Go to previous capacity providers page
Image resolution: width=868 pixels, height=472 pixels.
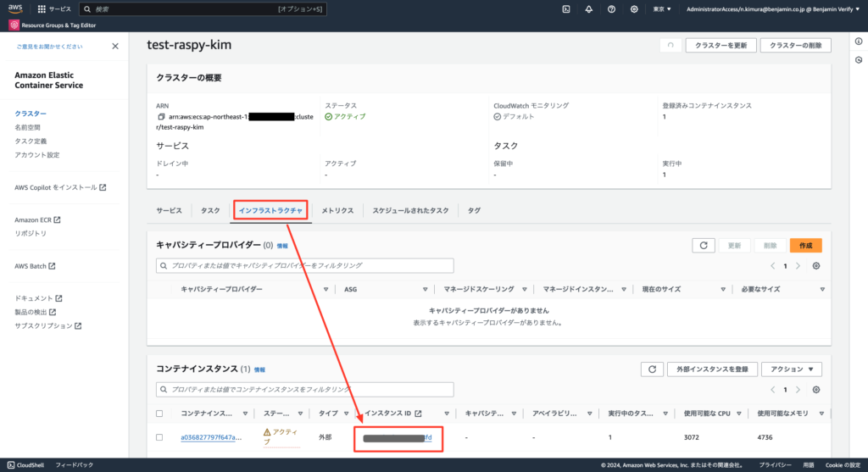coord(773,265)
